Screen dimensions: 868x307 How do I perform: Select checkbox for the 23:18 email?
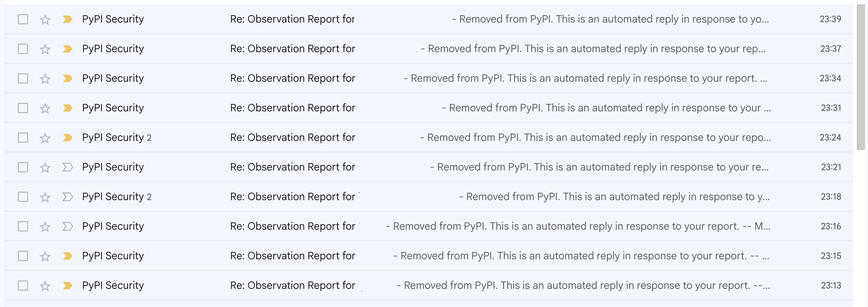coord(23,197)
